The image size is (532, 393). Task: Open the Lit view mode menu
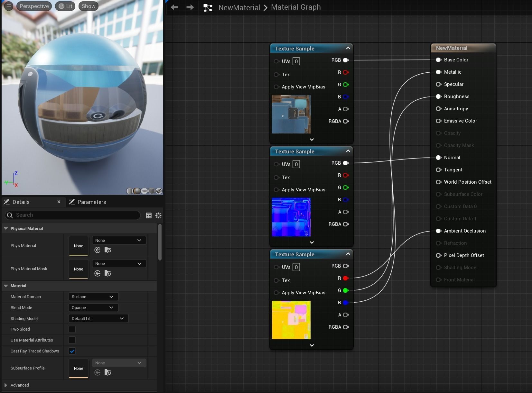pos(65,6)
